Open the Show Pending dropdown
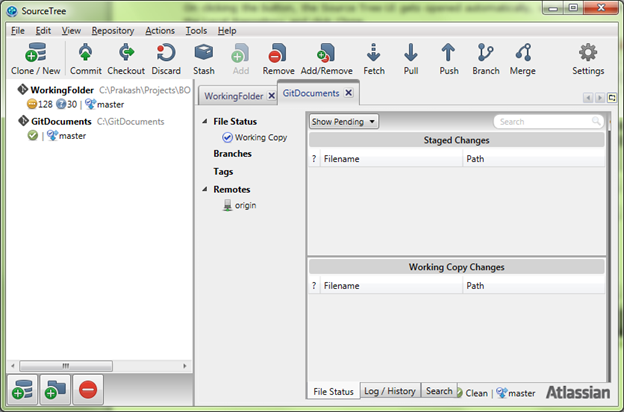624x412 pixels. [x=344, y=121]
